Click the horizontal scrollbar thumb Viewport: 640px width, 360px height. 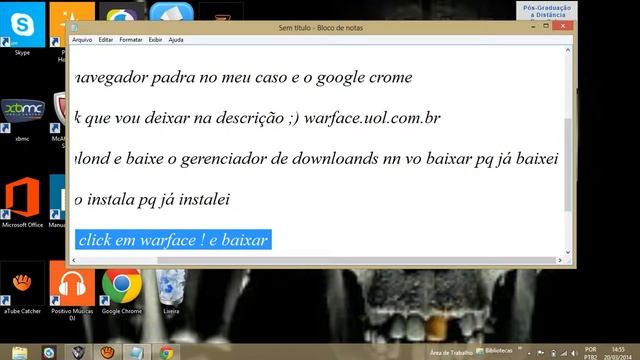pos(356,260)
